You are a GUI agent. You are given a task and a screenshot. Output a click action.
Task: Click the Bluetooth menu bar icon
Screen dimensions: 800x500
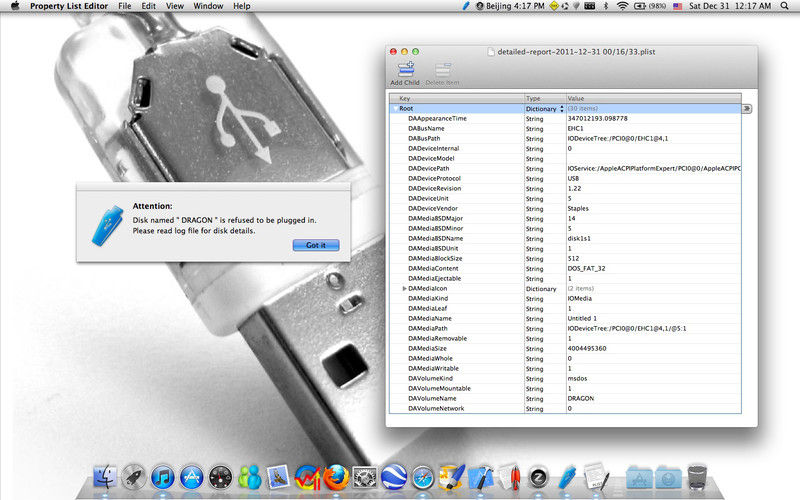coord(606,6)
